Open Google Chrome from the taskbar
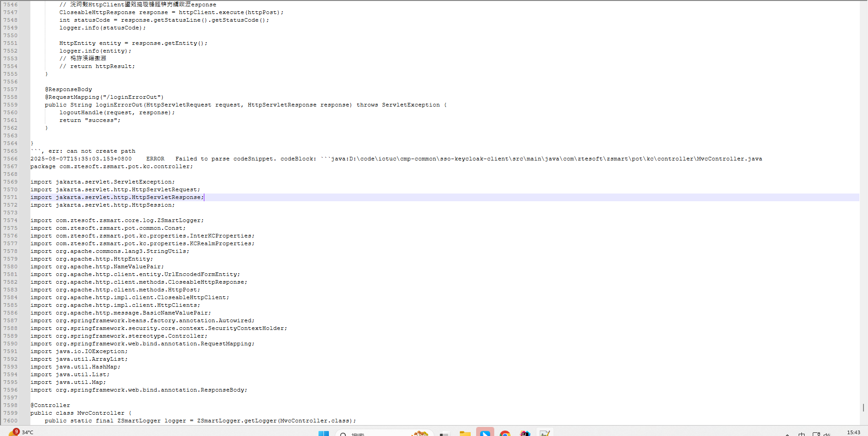The image size is (868, 436). tap(505, 433)
